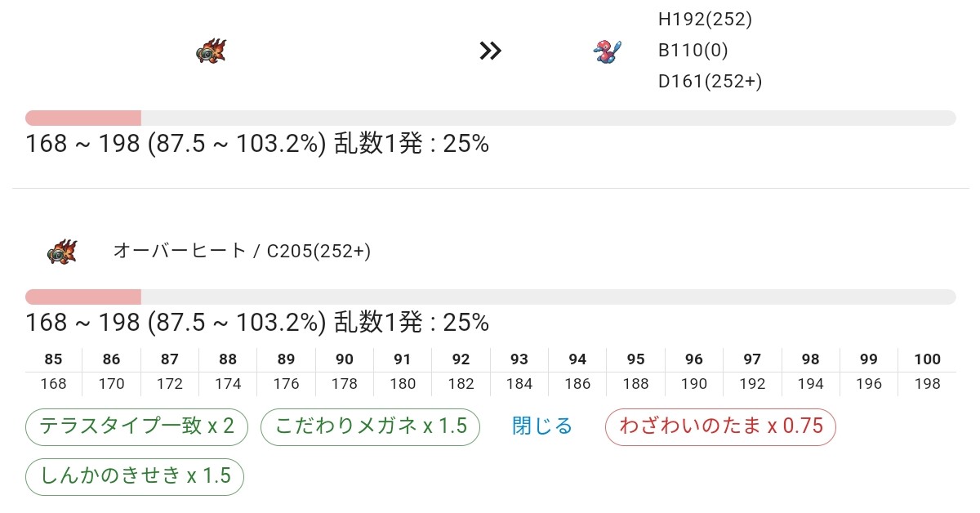Click the defender H192(252) stat text
Screen dimensions: 980x513
pyautogui.click(x=705, y=20)
